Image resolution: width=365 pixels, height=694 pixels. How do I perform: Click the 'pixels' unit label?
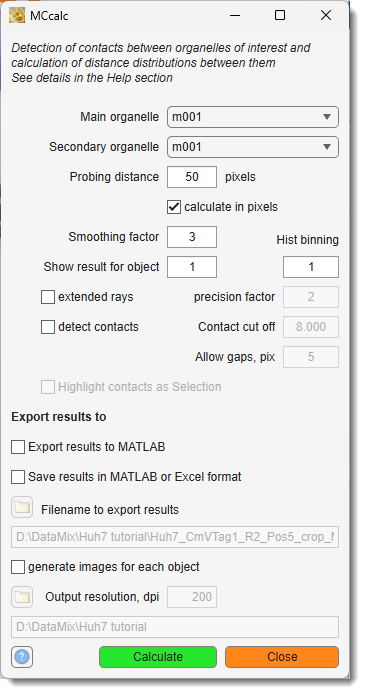tap(240, 177)
